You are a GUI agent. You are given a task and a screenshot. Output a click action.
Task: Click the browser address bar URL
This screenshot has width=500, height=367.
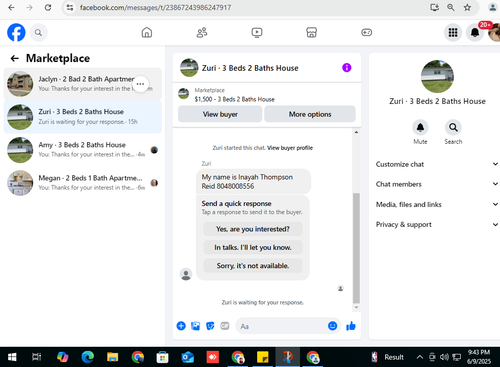tap(155, 7)
